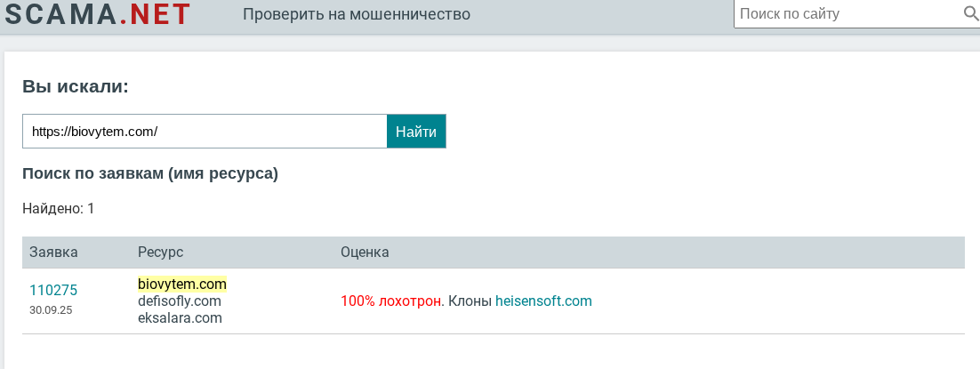980x369 pixels.
Task: Click the "Найдено: 1" results count
Action: tap(58, 209)
